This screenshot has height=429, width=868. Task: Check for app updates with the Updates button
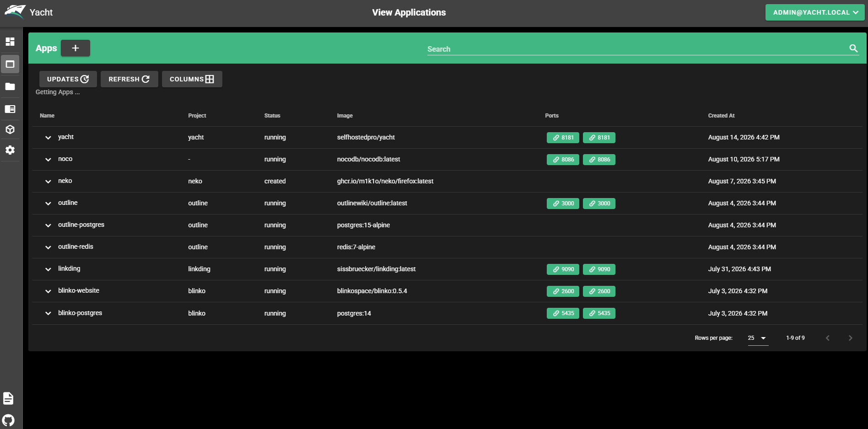coord(68,79)
